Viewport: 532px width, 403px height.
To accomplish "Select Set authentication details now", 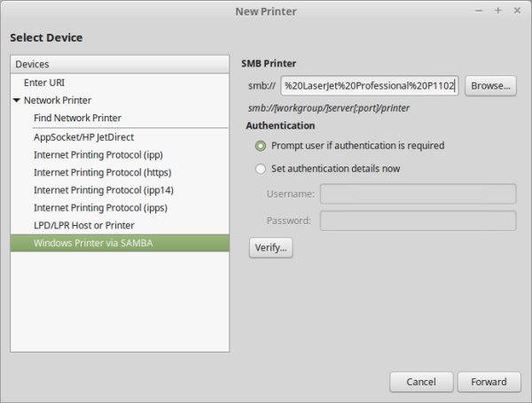I will tap(261, 168).
